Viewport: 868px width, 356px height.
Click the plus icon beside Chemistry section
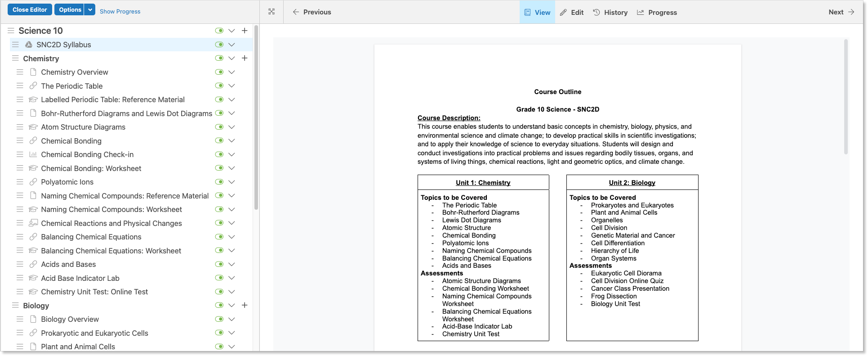tap(245, 58)
